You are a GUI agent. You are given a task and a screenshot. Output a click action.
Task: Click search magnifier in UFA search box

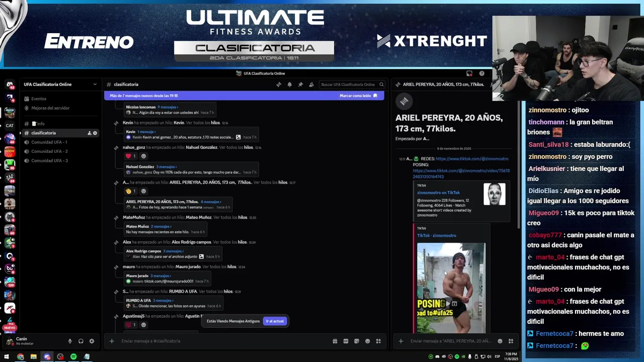coord(381,84)
